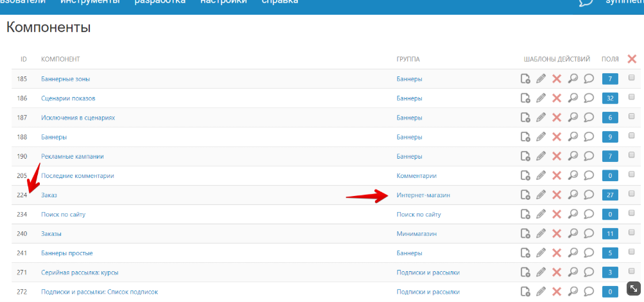Select checkbox for Последние комментарии
644x302 pixels.
[632, 173]
